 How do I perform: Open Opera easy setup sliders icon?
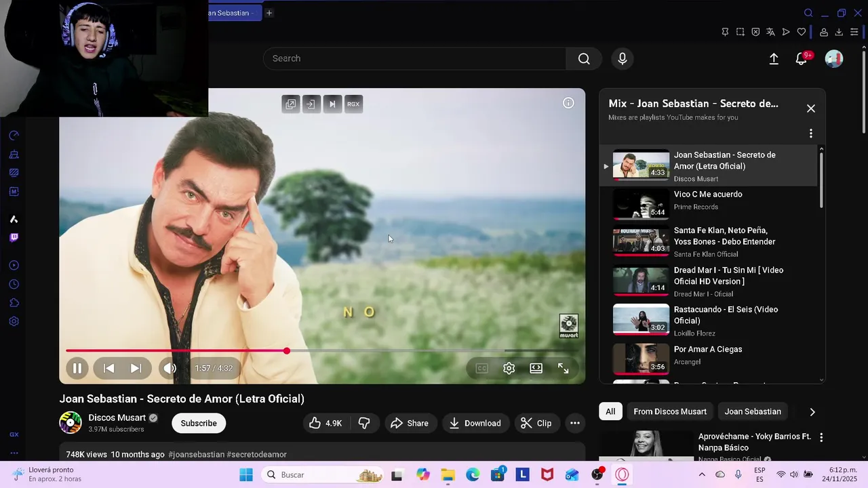click(x=854, y=32)
